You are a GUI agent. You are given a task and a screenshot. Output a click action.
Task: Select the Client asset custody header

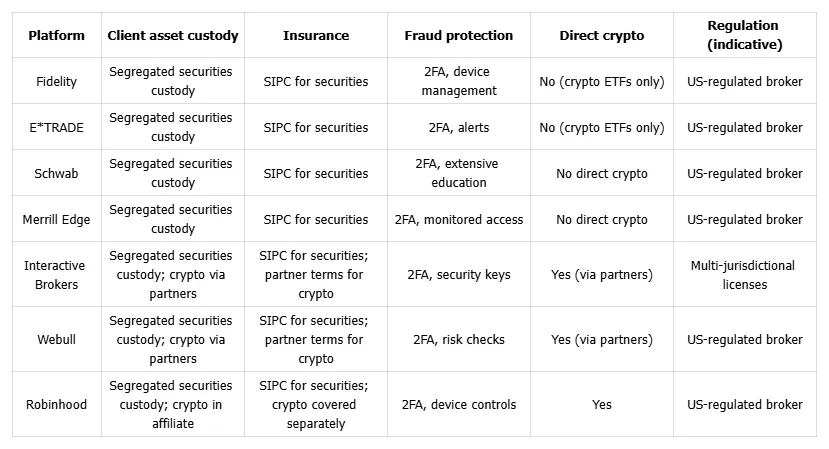tap(173, 36)
